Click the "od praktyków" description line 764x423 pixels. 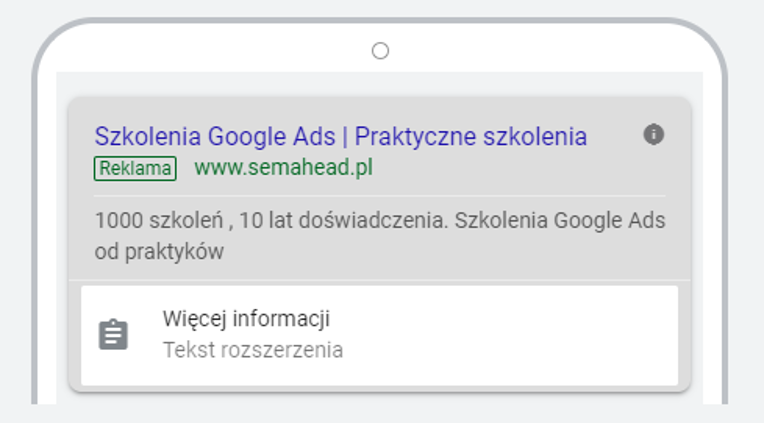click(x=159, y=252)
